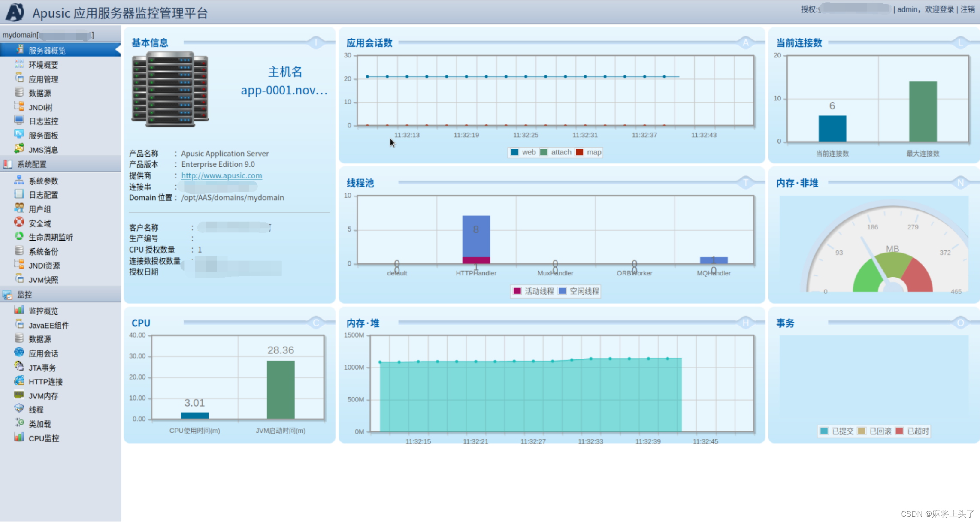Open 应用管理 in the sidebar

click(x=43, y=79)
